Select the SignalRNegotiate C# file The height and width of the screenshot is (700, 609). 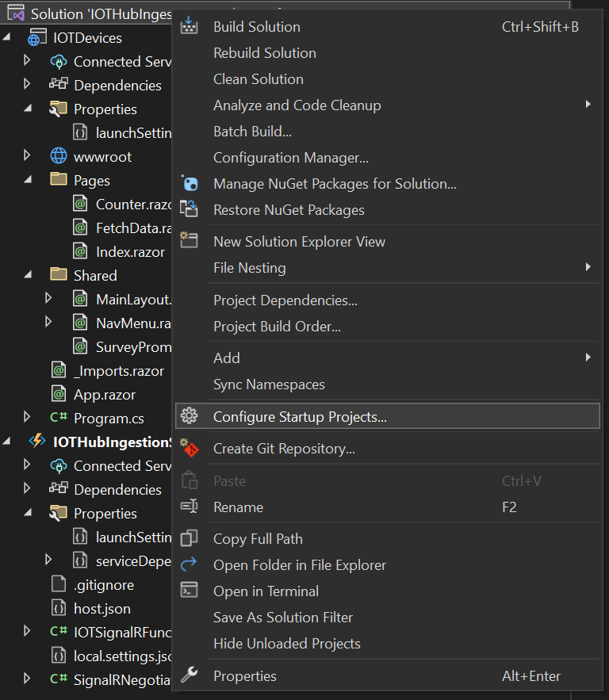coord(123,680)
